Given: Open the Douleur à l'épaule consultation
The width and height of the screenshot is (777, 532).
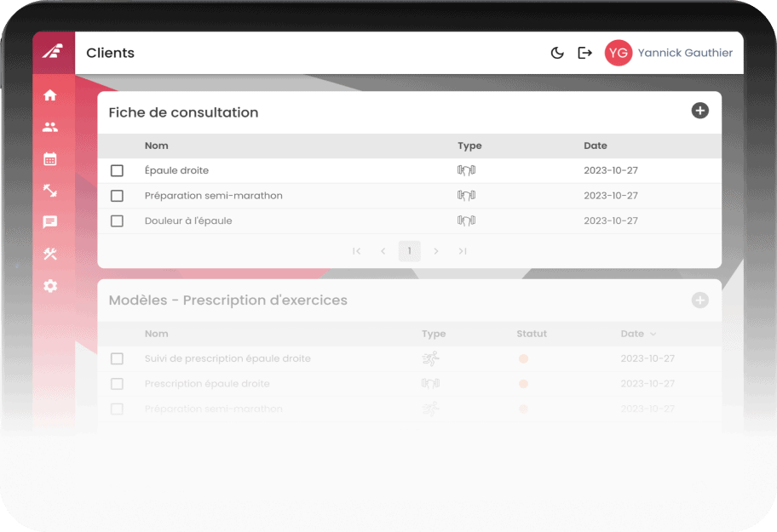Looking at the screenshot, I should tap(188, 220).
